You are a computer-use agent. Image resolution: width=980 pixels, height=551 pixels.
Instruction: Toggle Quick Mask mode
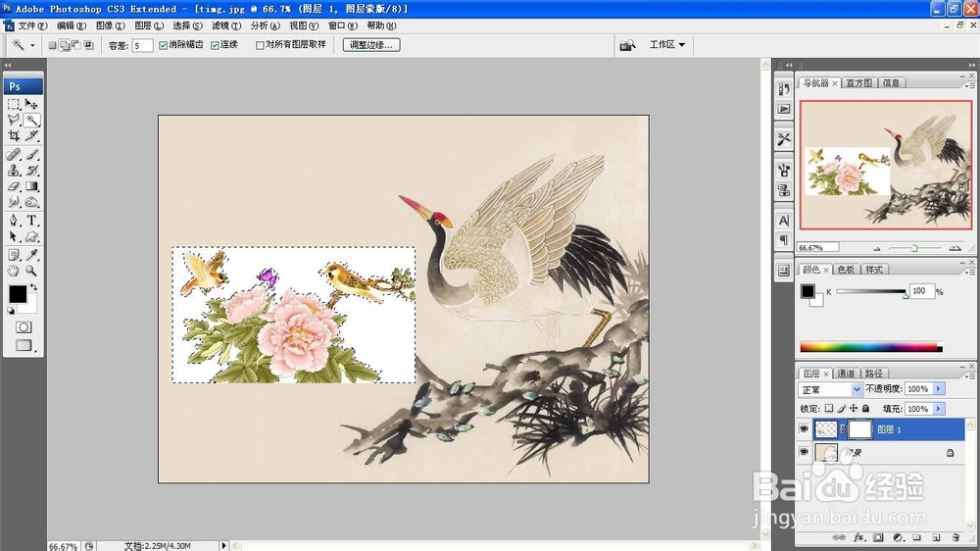coord(24,327)
